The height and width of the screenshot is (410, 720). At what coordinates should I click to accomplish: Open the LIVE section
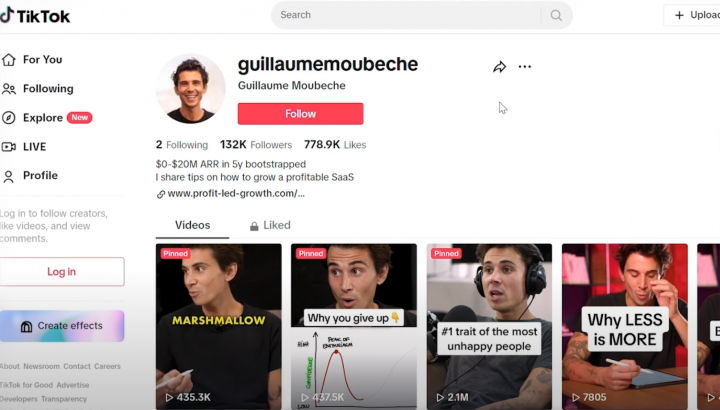coord(24,146)
